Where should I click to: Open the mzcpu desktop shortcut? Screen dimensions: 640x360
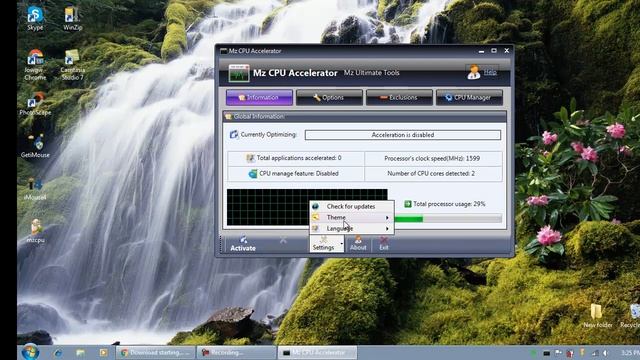click(x=35, y=231)
